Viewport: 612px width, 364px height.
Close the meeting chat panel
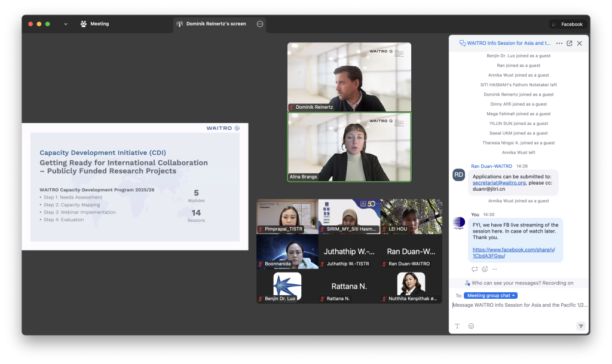pyautogui.click(x=579, y=43)
